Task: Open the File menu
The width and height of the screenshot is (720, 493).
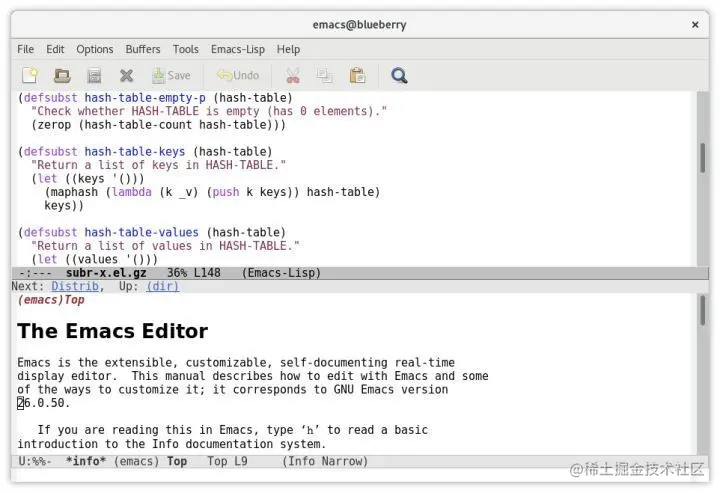Action: tap(26, 49)
